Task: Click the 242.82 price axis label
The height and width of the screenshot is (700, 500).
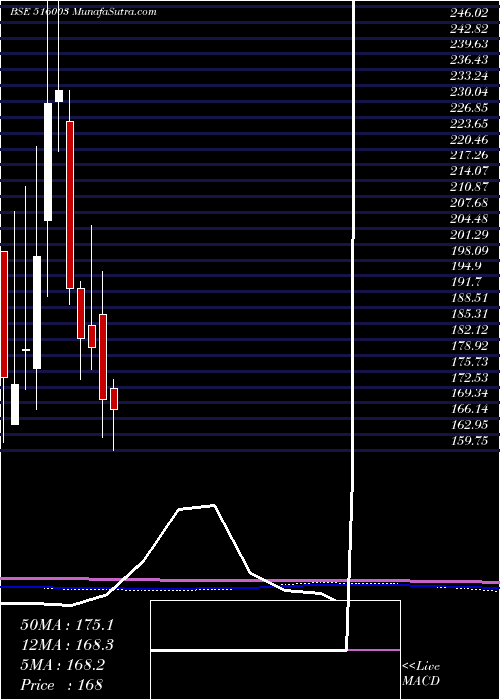Action: (x=469, y=29)
